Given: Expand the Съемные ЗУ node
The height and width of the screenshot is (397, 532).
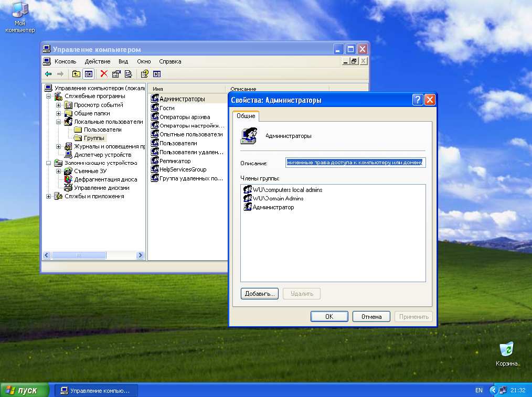Looking at the screenshot, I should coord(58,171).
